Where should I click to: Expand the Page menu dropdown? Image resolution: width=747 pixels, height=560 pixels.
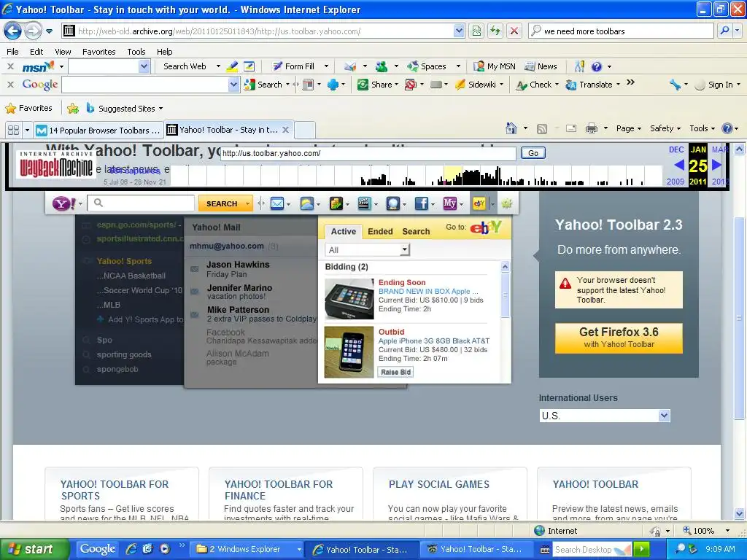coord(639,128)
